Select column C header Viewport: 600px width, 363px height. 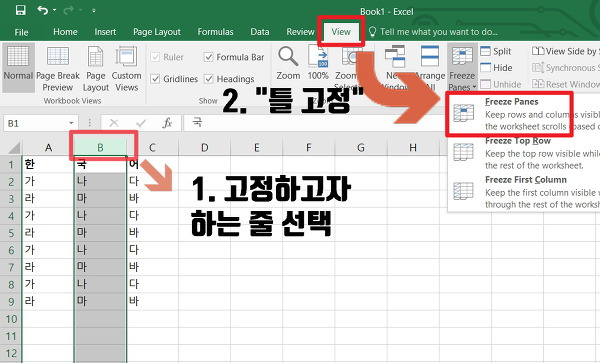coord(152,147)
